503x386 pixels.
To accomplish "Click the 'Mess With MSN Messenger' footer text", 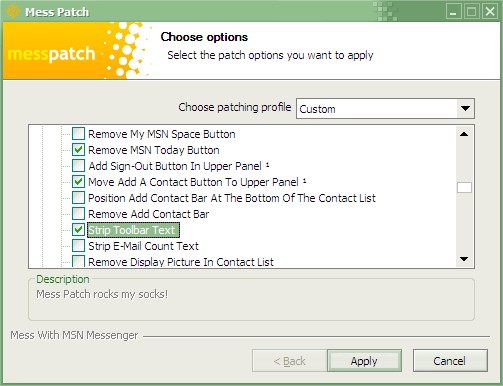I will (x=74, y=335).
